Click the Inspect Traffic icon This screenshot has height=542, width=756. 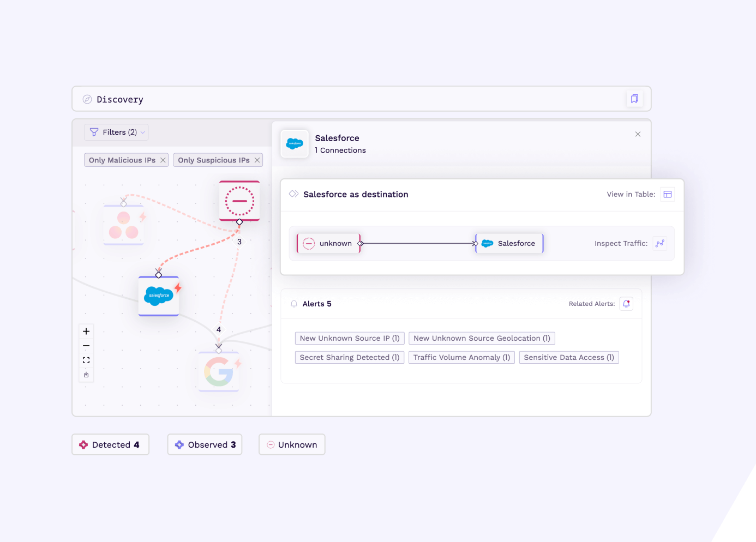(660, 243)
